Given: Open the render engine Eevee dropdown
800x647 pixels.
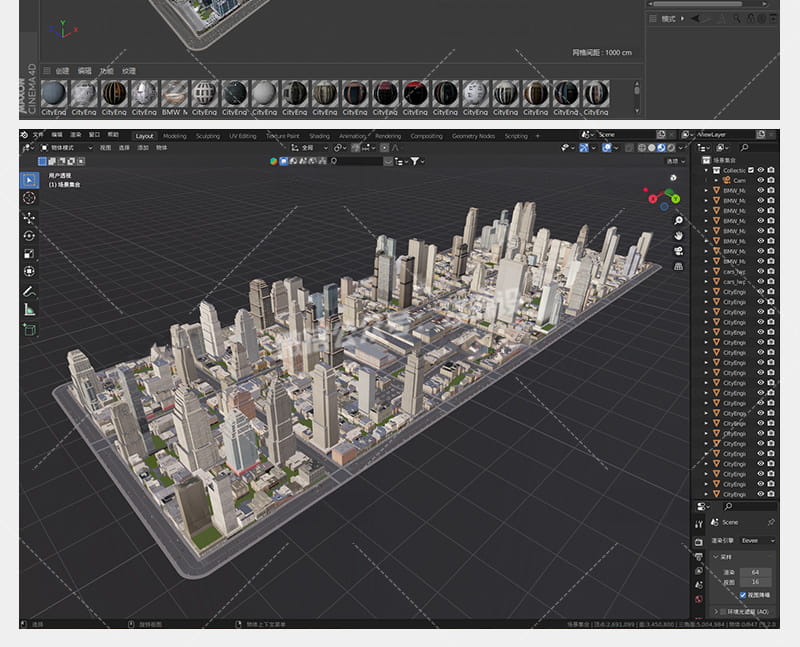Looking at the screenshot, I should coord(757,540).
